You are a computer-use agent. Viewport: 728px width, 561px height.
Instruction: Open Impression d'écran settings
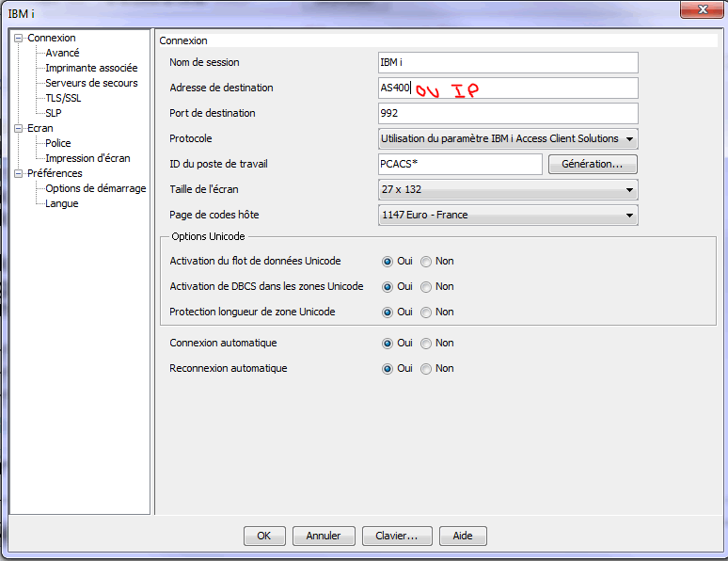[87, 158]
